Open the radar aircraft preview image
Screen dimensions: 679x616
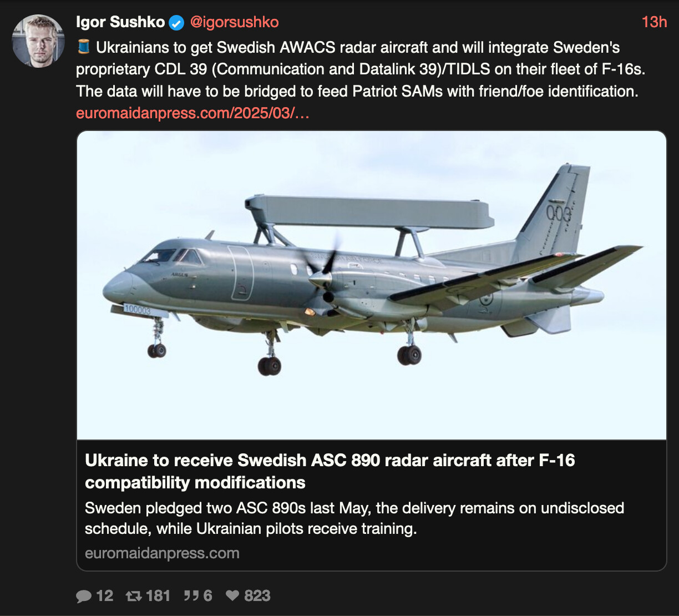[x=371, y=285]
